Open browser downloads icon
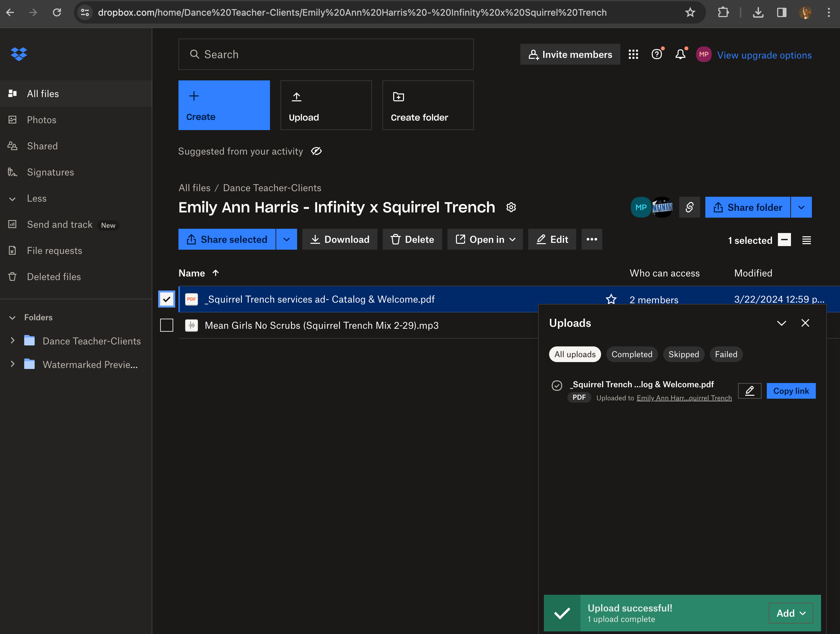The height and width of the screenshot is (634, 840). coord(758,12)
